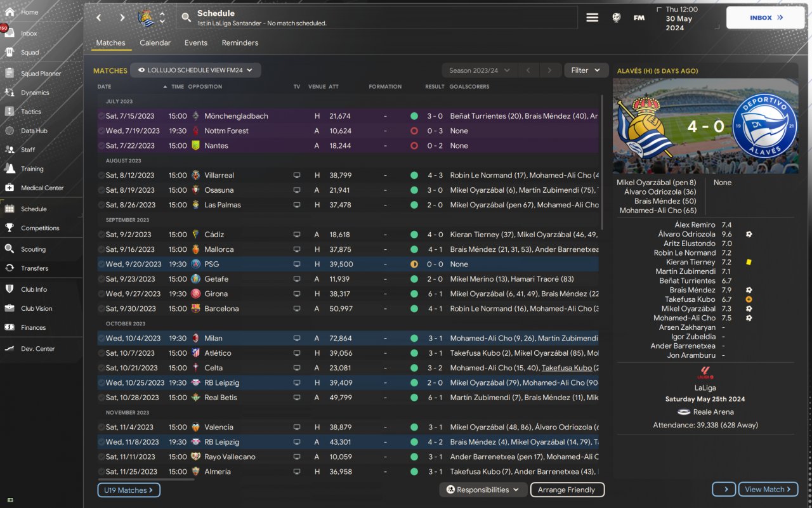Switch to the Reminders tab
This screenshot has height=508, width=812.
(240, 43)
